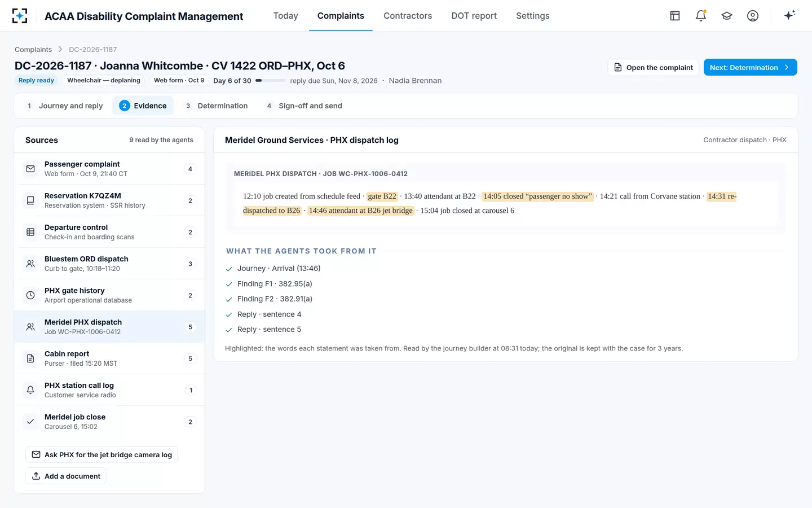Click the Departure control table icon

click(30, 232)
